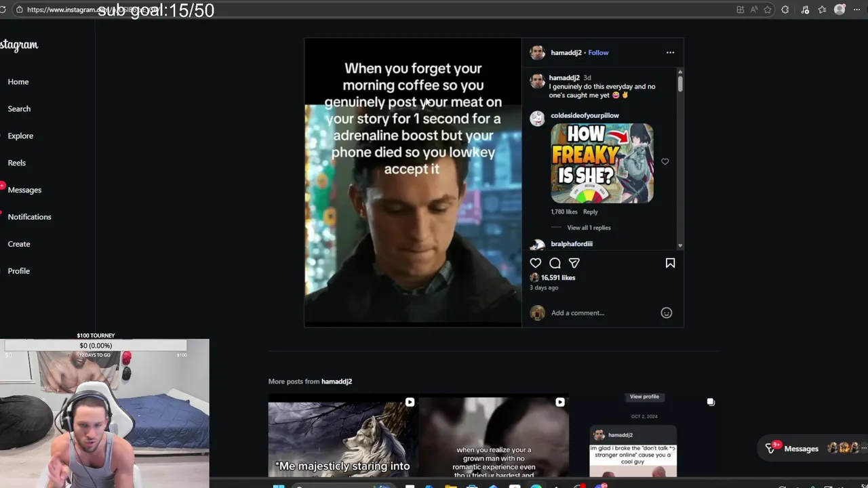Like coldesideofyourpillow's comment
868x488 pixels.
665,161
